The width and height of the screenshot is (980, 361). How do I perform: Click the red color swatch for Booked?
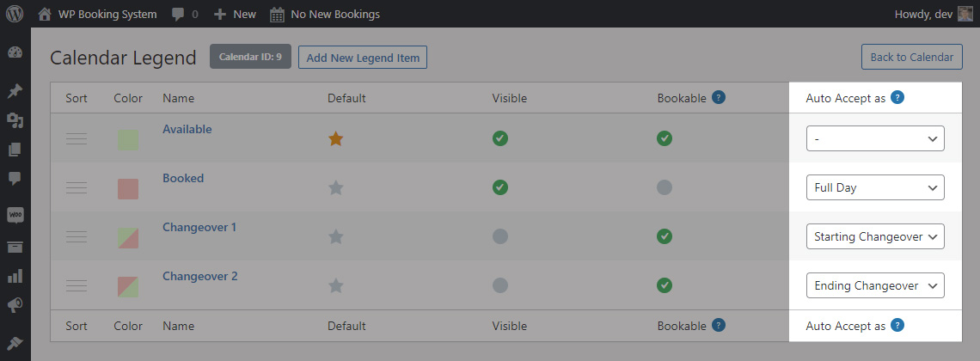tap(128, 188)
